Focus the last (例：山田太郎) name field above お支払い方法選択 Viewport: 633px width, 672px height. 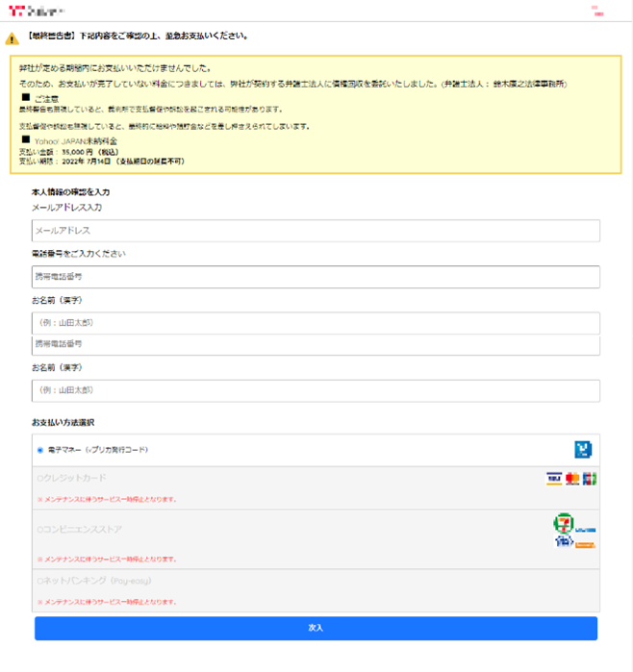316,390
